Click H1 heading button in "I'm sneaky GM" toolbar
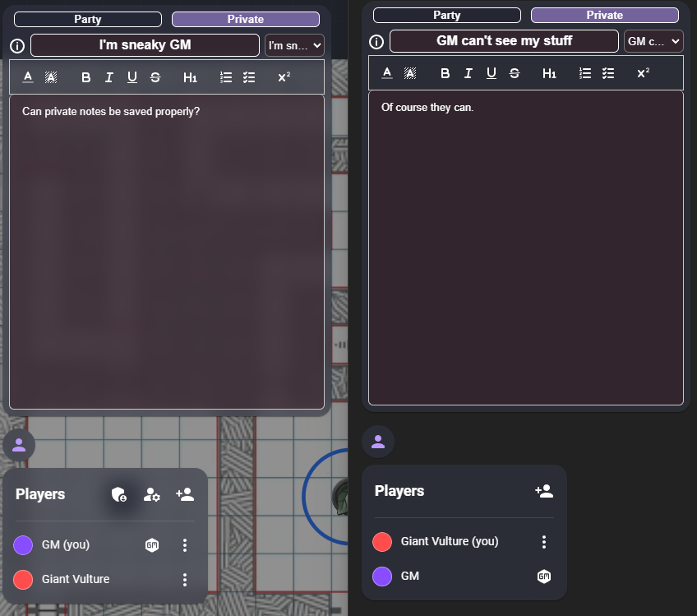Image resolution: width=697 pixels, height=616 pixels. (191, 77)
